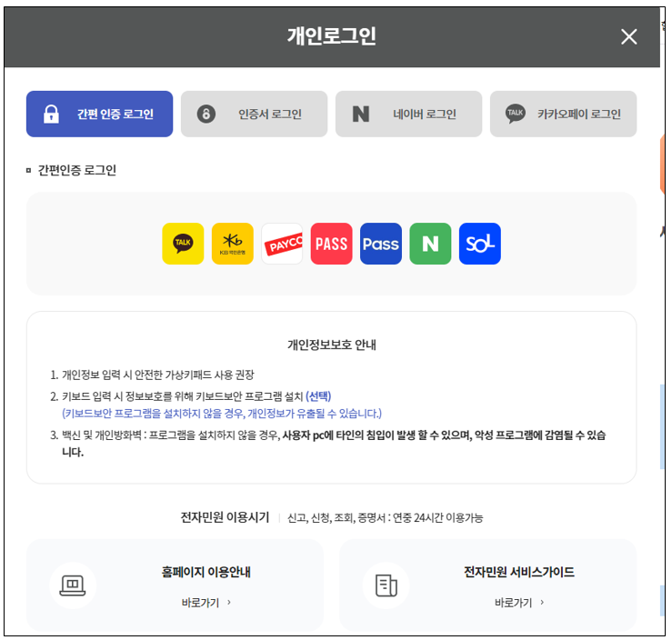
Task: Open 홈페이지 이용안내 바로가기 link
Action: (206, 603)
